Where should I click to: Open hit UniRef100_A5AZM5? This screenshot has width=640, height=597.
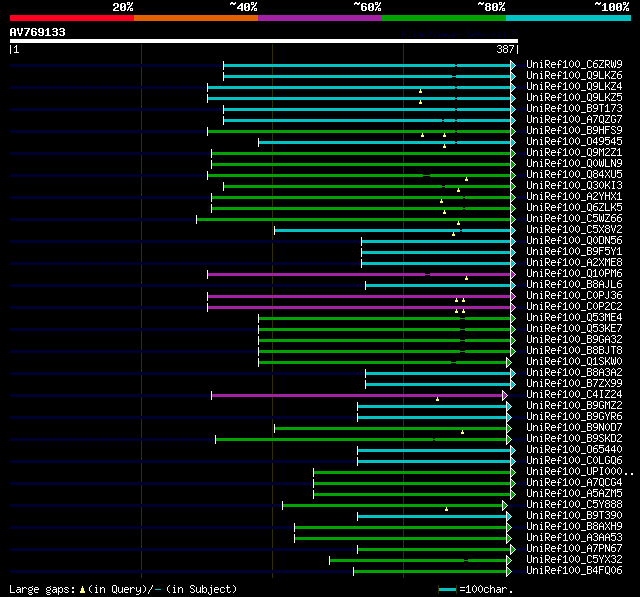click(x=574, y=494)
